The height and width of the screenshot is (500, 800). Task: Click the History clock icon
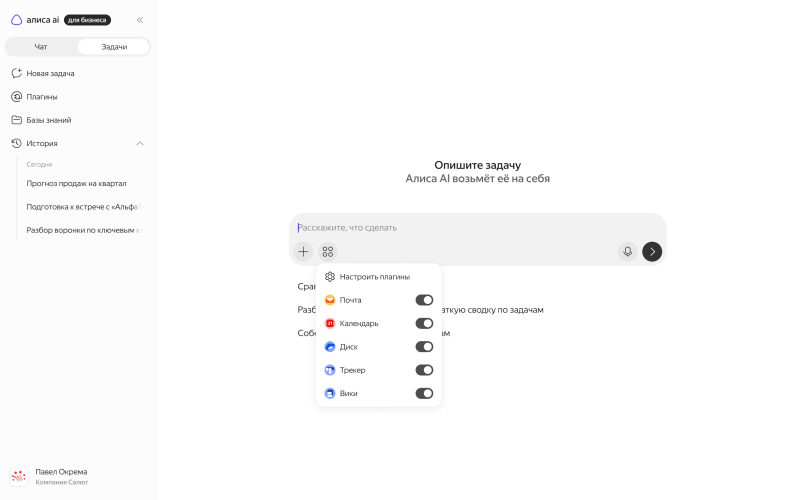click(16, 143)
